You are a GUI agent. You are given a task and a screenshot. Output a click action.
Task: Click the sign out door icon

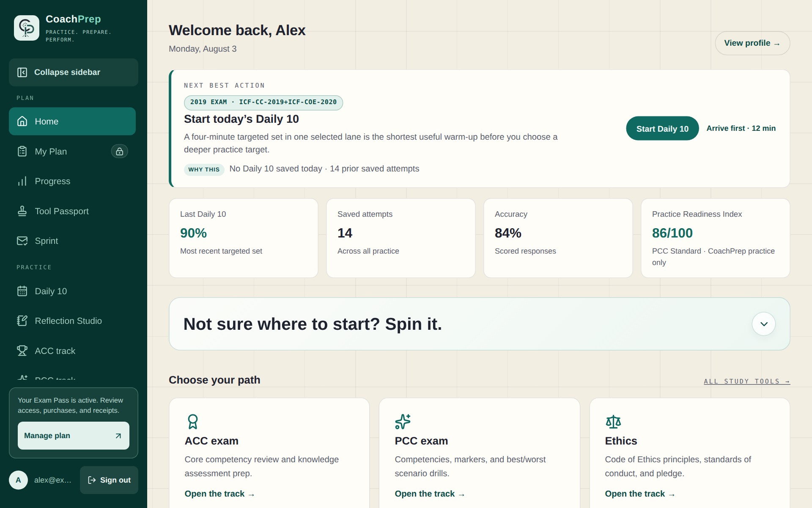[x=92, y=480]
